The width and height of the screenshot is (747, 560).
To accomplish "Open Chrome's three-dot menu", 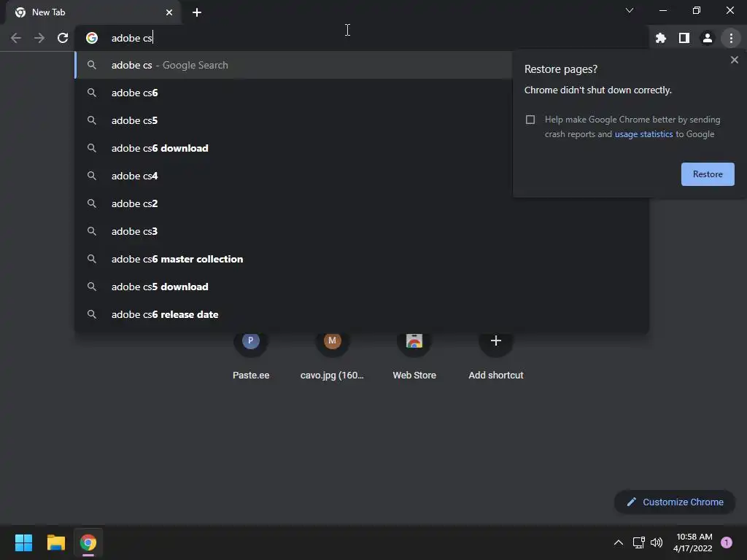I will pyautogui.click(x=731, y=38).
